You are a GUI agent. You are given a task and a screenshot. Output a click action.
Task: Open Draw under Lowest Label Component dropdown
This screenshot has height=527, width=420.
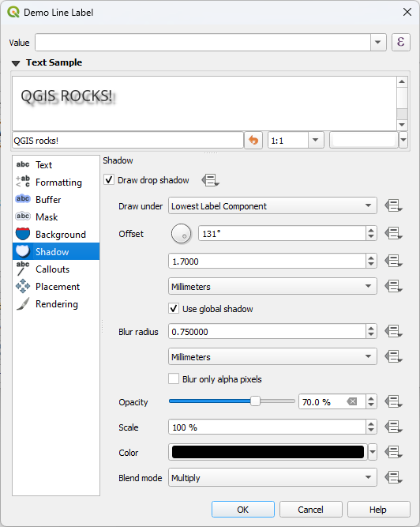point(272,205)
